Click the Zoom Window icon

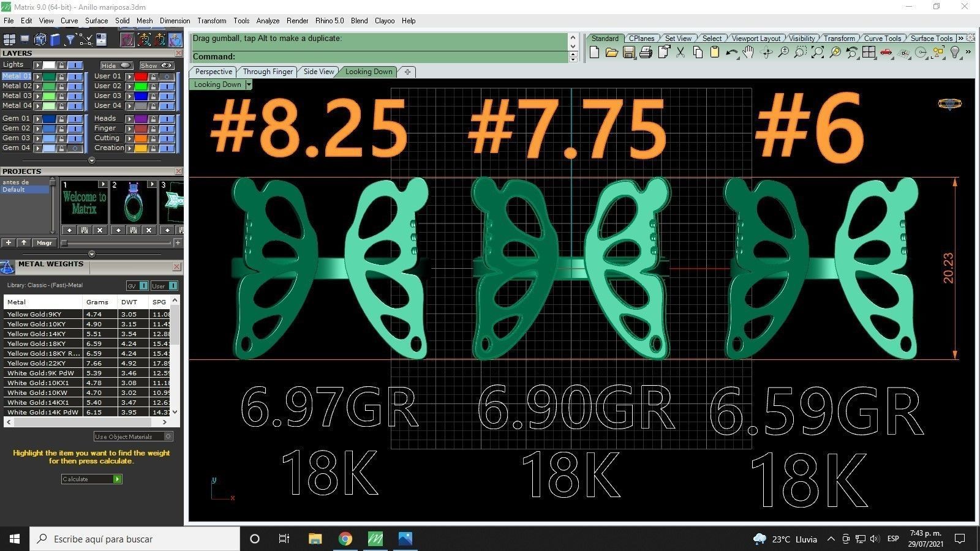click(x=801, y=53)
